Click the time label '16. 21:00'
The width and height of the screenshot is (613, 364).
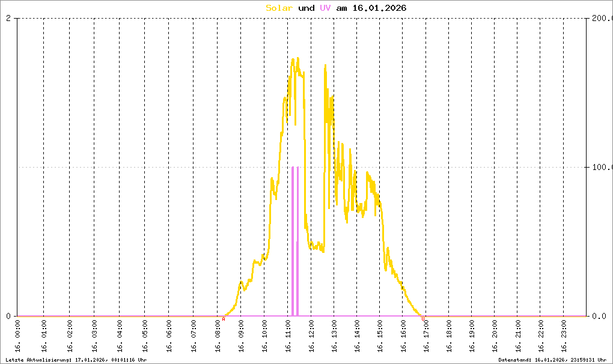517,336
